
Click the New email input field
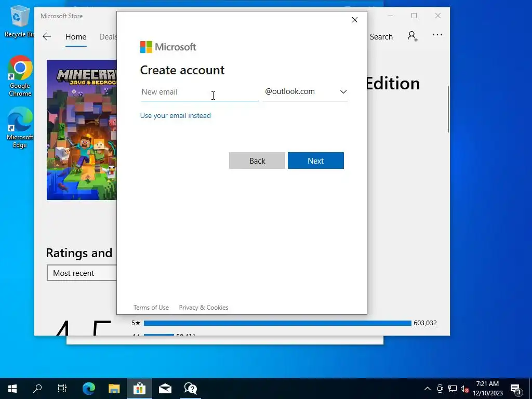[x=199, y=92]
